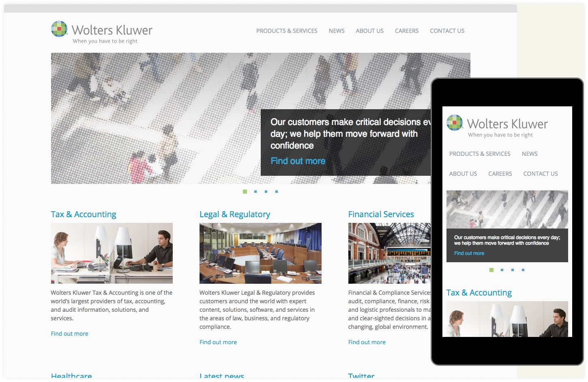This screenshot has height=382, width=588.
Task: Click the Tax & Accounting office photo
Action: [x=112, y=253]
